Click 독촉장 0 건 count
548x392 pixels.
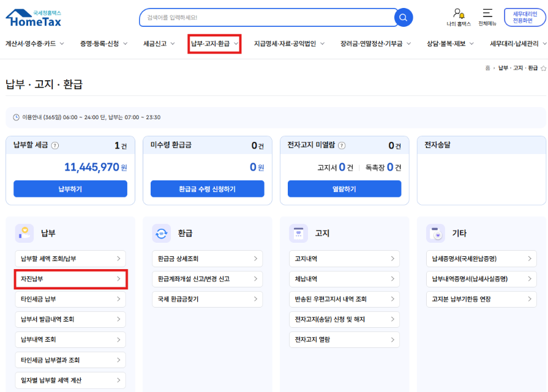coord(383,168)
